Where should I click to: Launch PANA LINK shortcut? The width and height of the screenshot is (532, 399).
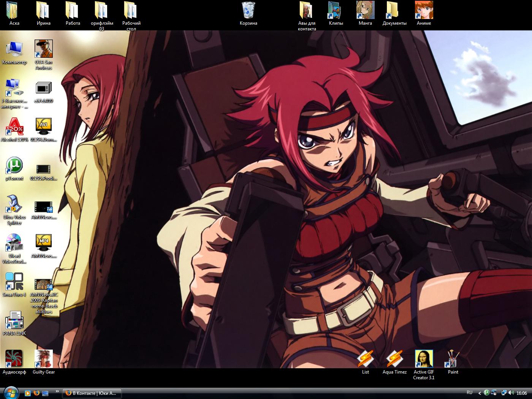click(14, 324)
